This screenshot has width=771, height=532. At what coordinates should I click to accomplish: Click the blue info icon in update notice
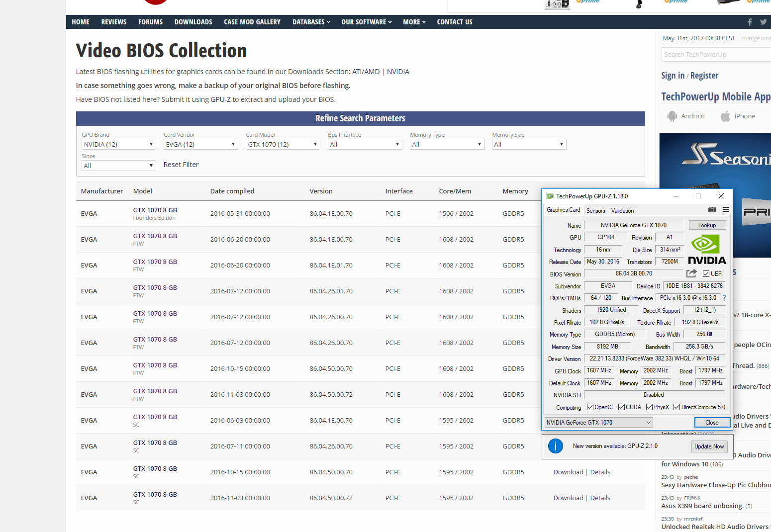(x=556, y=446)
